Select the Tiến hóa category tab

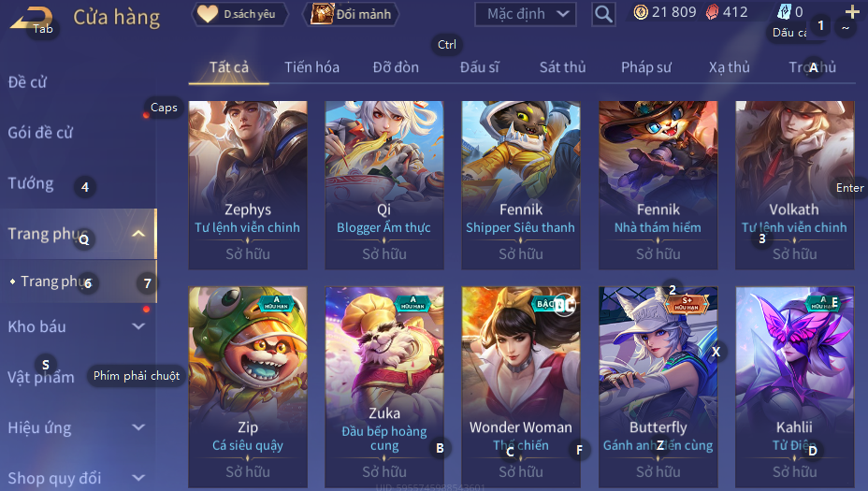tap(311, 67)
